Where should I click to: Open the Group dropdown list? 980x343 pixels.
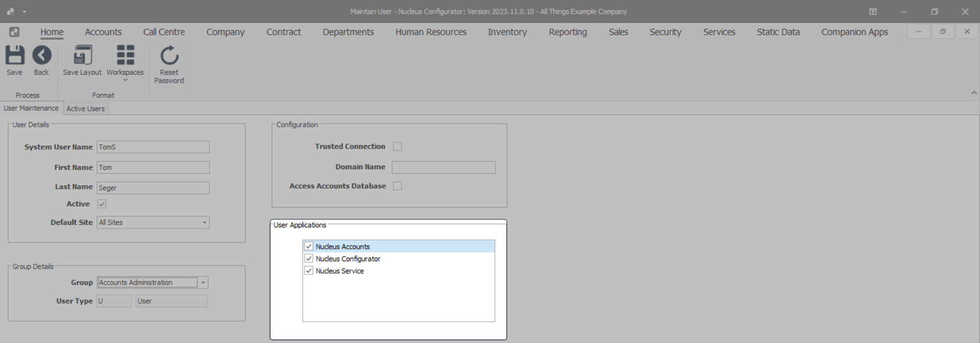pos(203,283)
